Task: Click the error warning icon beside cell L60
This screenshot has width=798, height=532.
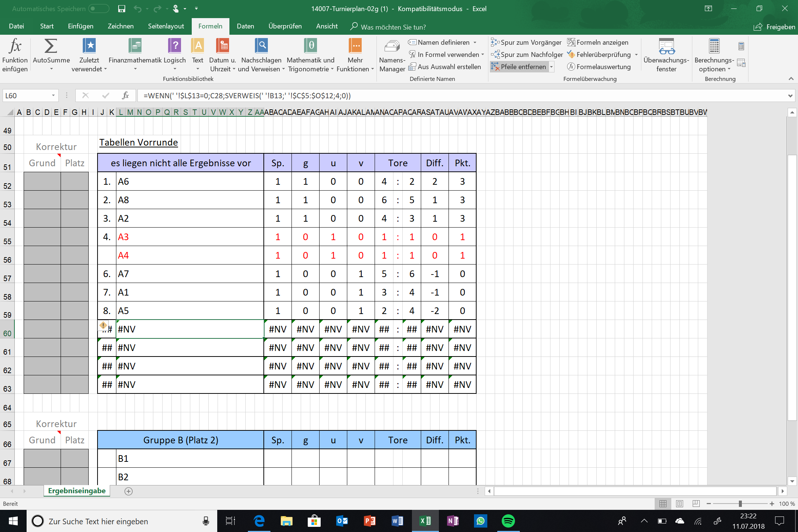Action: [103, 325]
